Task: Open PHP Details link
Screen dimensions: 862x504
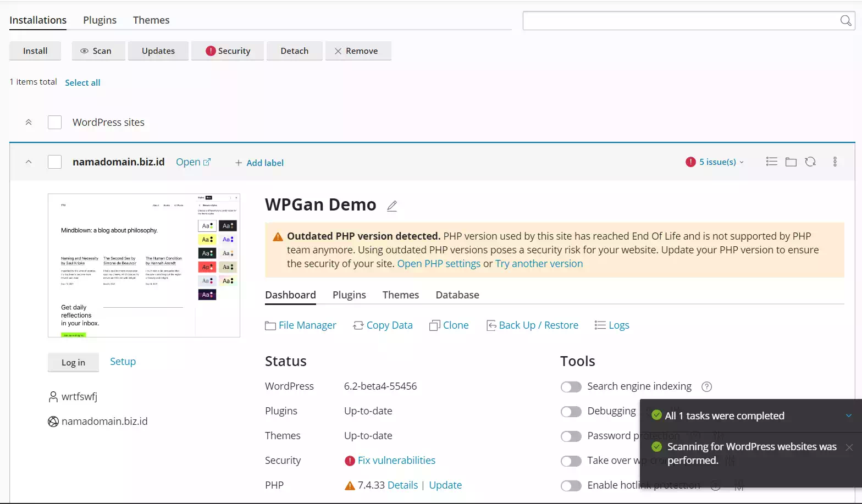Action: 403,485
